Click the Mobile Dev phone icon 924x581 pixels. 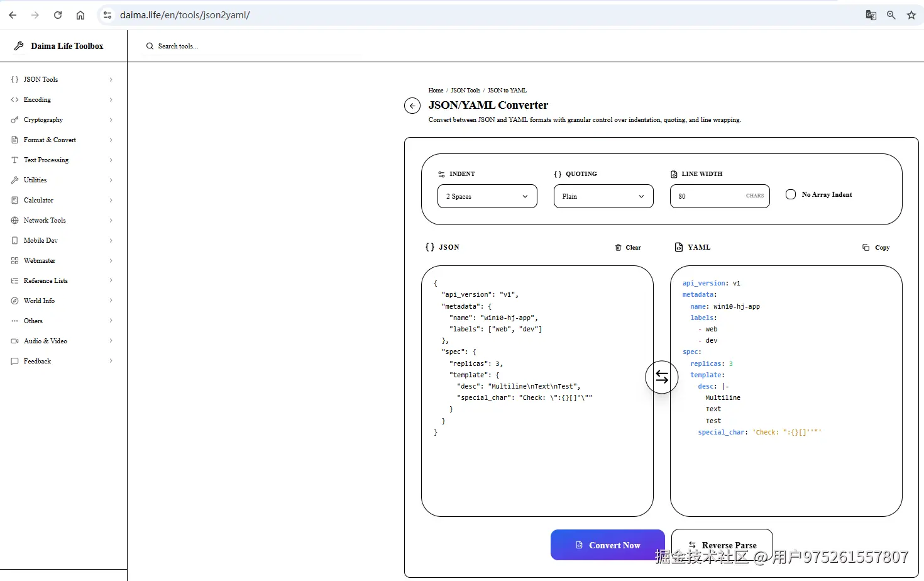click(14, 240)
